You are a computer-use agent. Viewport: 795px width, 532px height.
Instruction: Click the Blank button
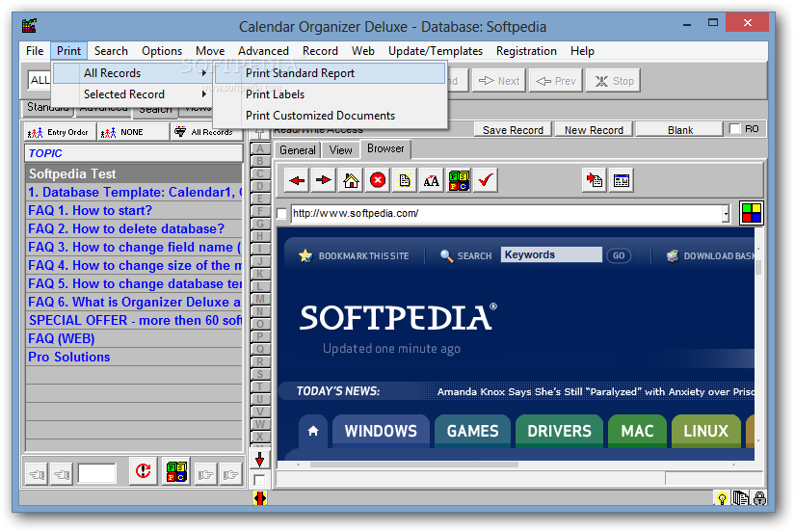point(680,130)
